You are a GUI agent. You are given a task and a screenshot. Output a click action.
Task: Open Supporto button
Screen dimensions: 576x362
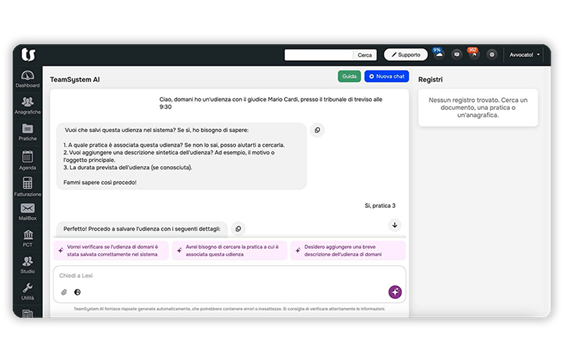pos(406,55)
